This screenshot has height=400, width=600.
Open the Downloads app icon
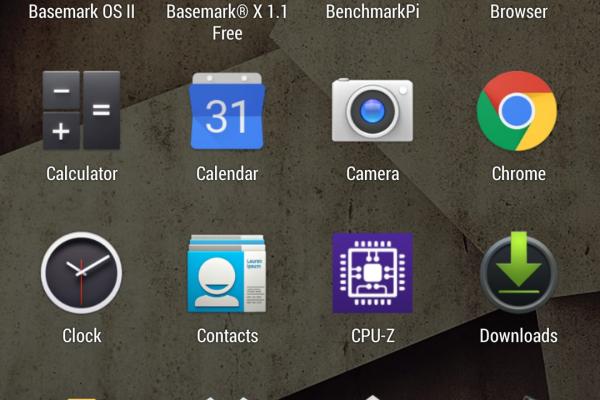(518, 272)
